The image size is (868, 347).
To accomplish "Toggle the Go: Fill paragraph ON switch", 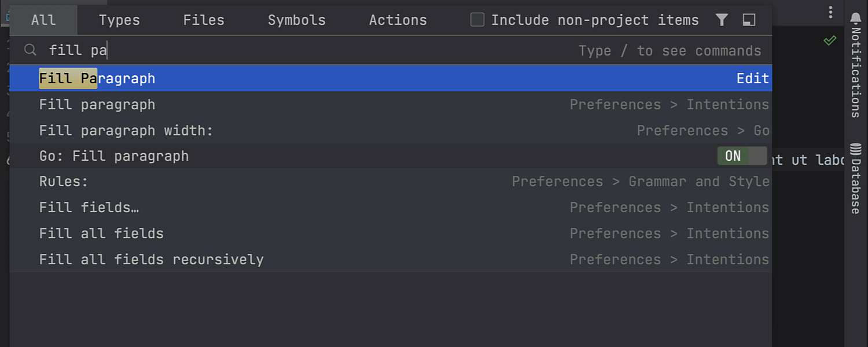I will point(741,156).
